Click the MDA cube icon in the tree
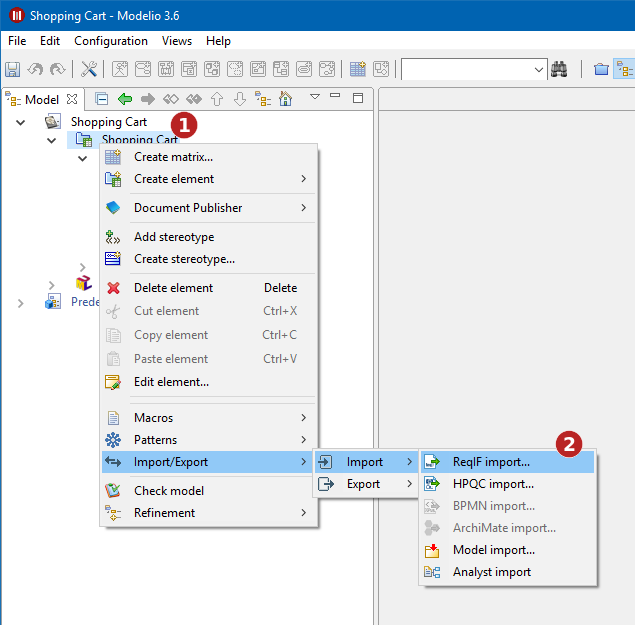 point(84,283)
